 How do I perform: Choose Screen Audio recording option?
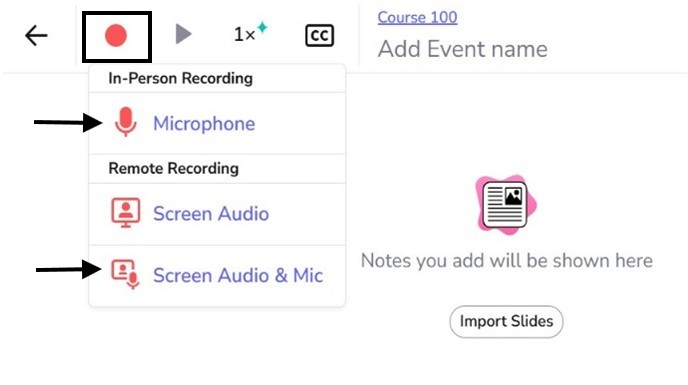(217, 214)
